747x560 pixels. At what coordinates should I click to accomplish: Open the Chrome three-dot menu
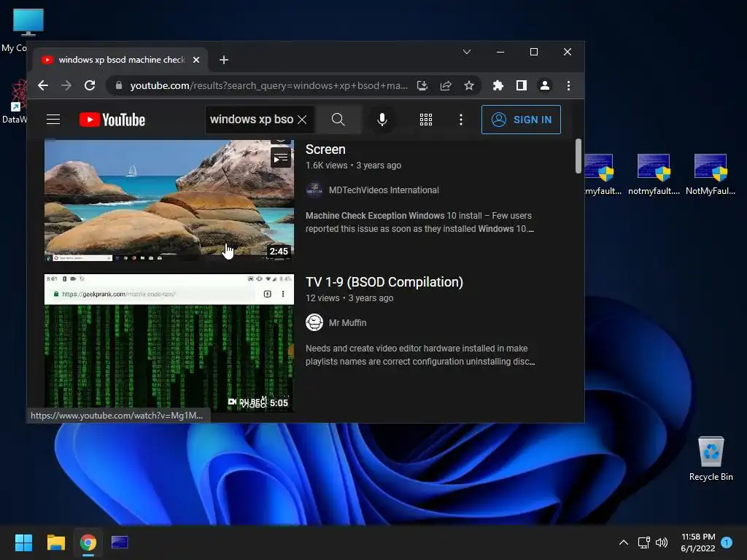[568, 85]
